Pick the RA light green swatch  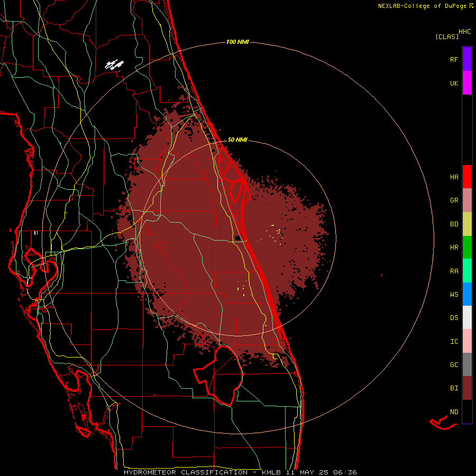[x=467, y=271]
